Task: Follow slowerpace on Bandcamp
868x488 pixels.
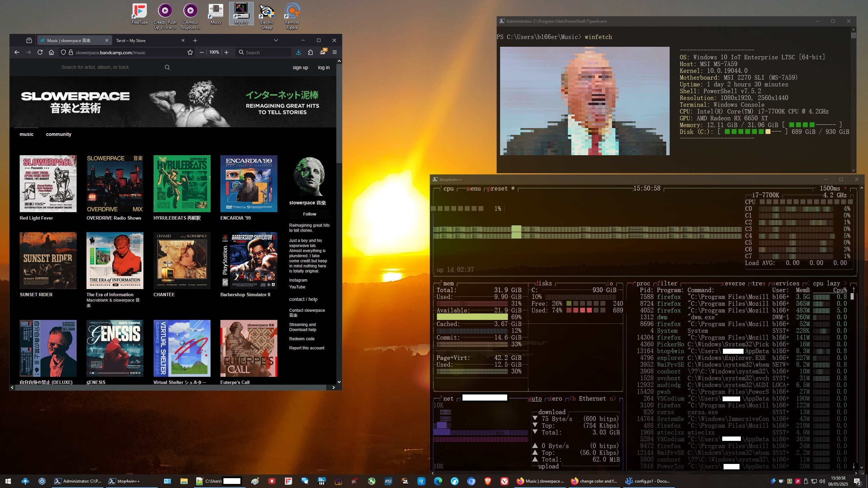Action: [309, 214]
